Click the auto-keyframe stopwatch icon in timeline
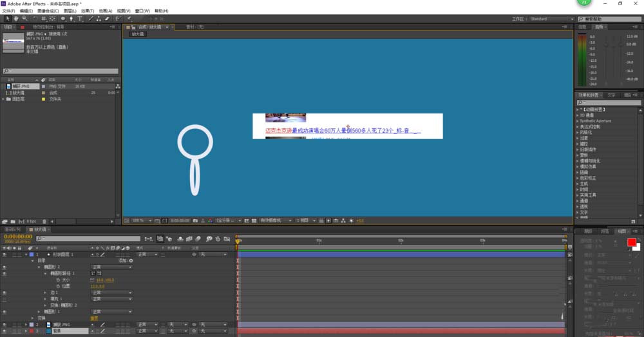The image size is (644, 337). click(218, 239)
